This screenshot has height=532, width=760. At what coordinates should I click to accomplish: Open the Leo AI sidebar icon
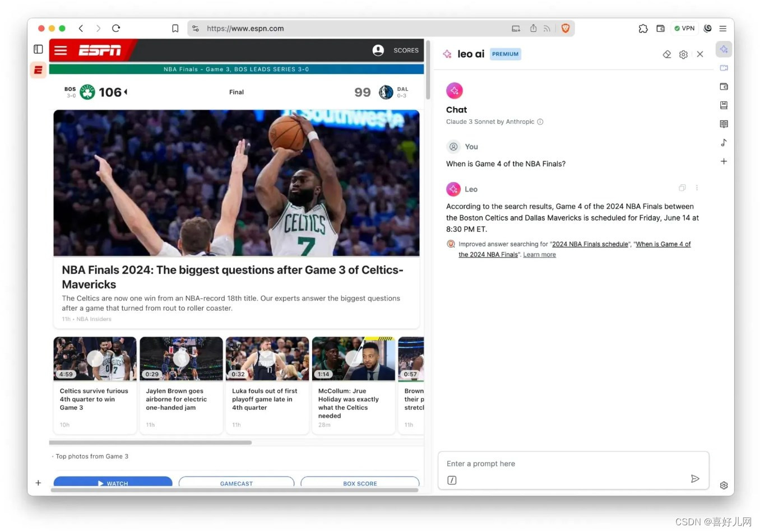pyautogui.click(x=724, y=49)
